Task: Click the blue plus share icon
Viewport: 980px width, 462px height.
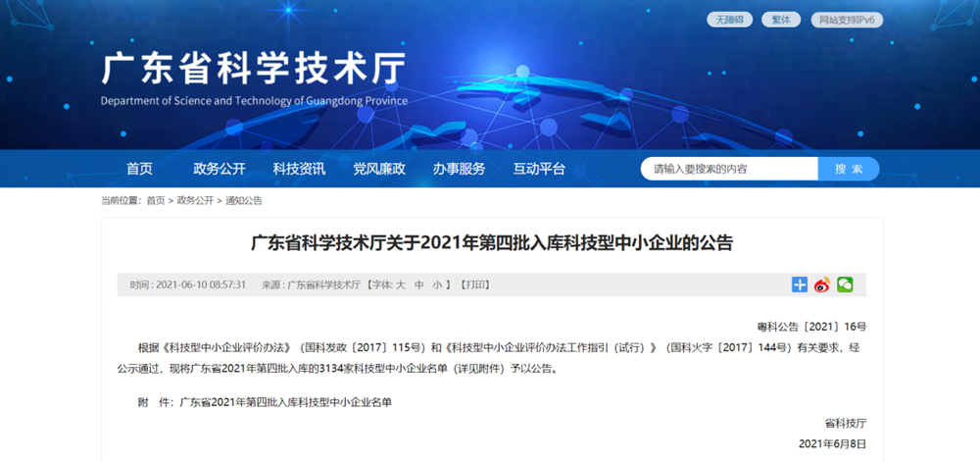Action: (800, 284)
